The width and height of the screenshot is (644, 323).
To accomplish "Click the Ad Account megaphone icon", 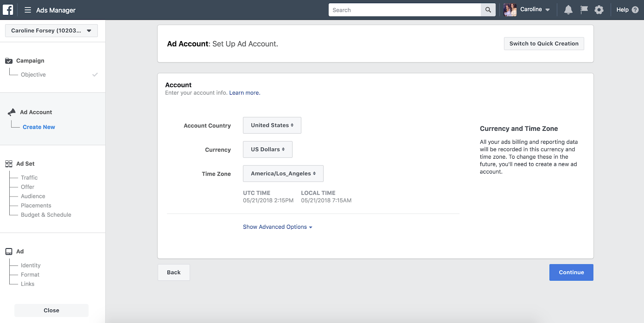I will click(12, 112).
